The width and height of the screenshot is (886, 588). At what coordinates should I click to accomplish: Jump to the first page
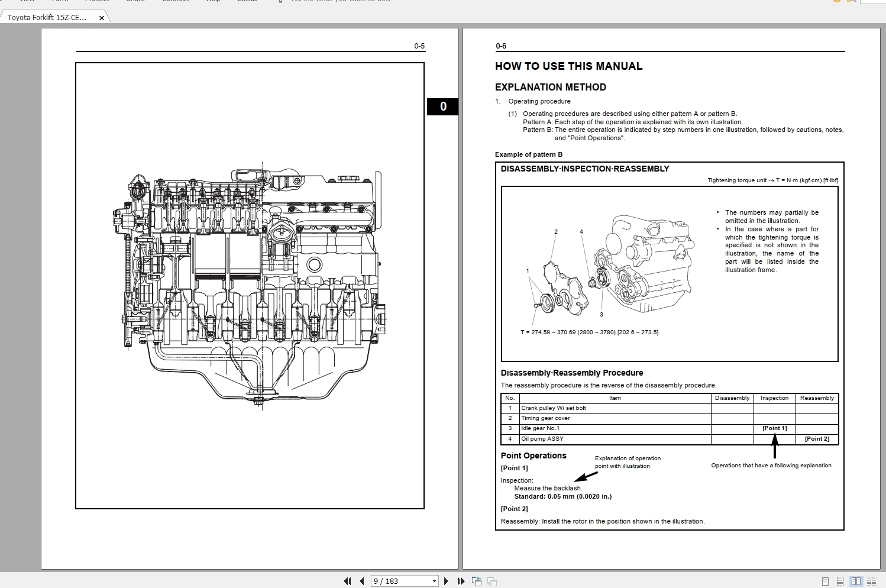click(x=348, y=581)
